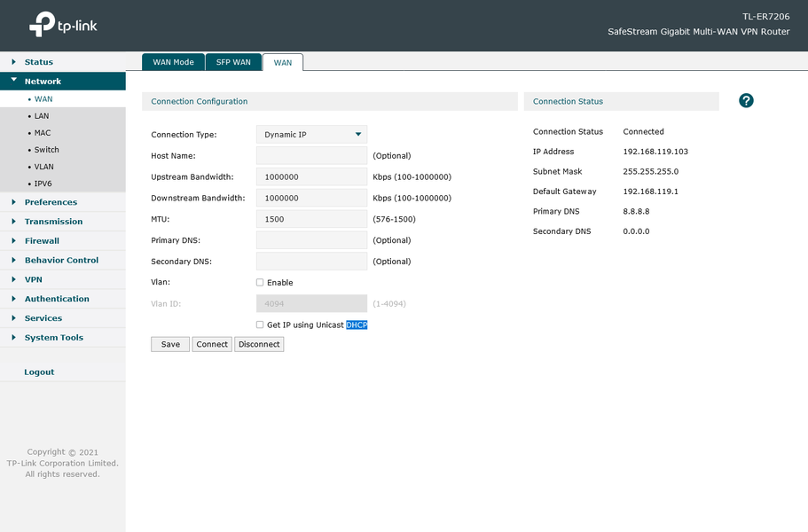Viewport: 808px width, 532px height.
Task: Switch to the WAN Mode tab
Action: 173,62
